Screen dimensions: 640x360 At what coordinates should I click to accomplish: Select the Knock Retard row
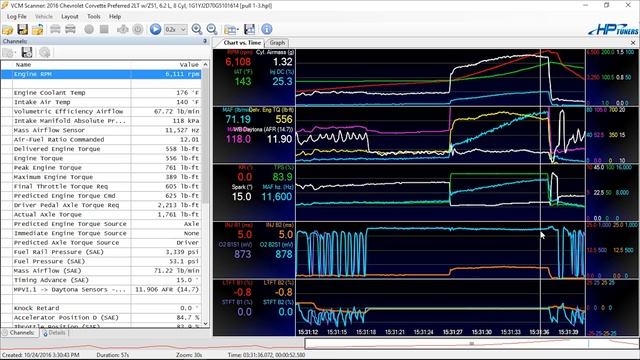(101, 309)
